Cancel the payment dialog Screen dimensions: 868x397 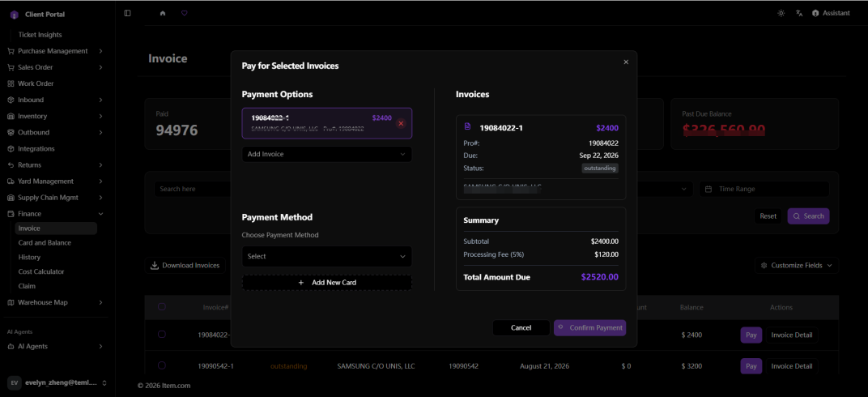[x=521, y=328]
